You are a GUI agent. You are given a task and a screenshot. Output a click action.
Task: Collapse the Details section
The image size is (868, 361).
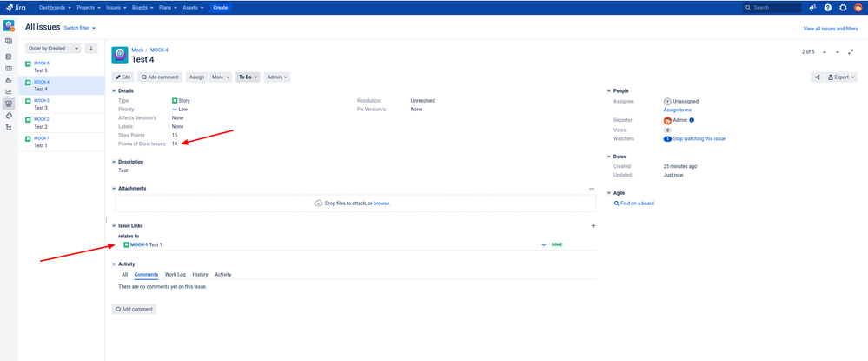(114, 91)
